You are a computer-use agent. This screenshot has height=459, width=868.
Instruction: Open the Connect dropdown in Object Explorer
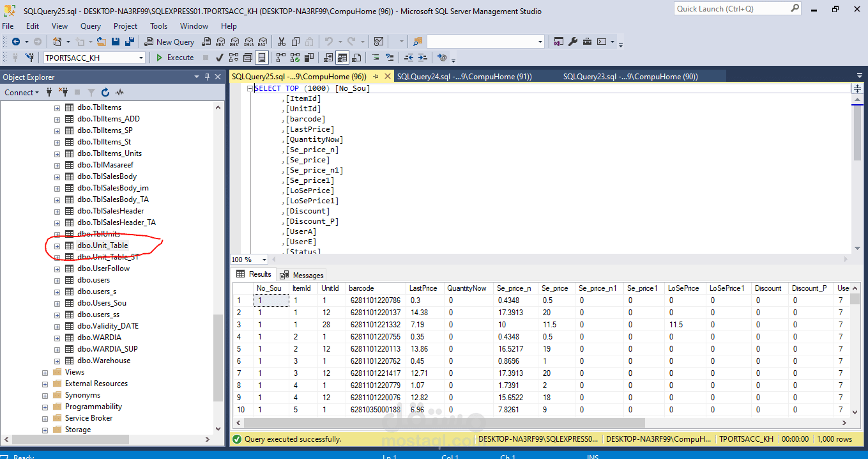(x=22, y=93)
